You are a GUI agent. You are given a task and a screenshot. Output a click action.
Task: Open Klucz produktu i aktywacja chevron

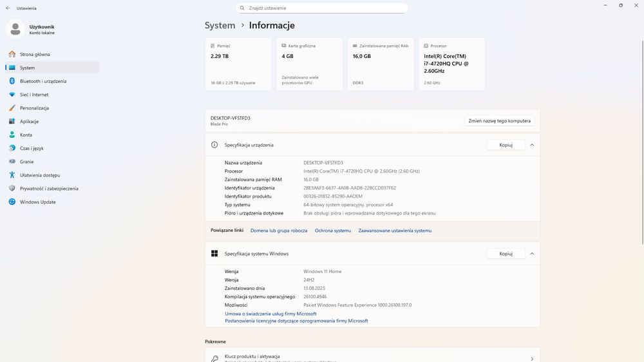(x=532, y=359)
